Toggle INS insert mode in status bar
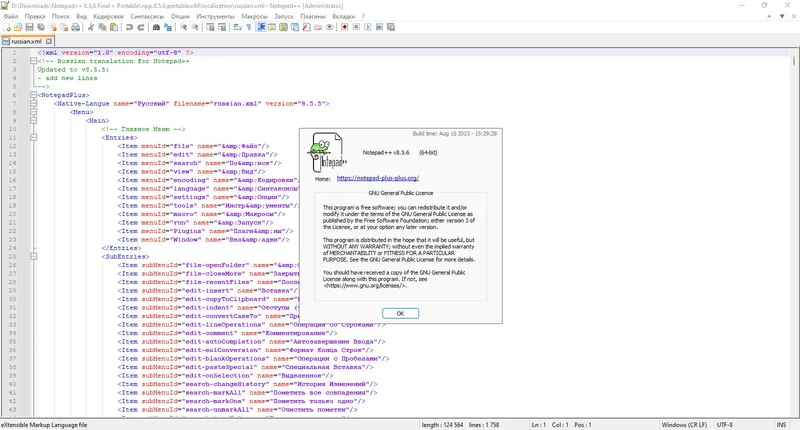Screen dimensions: 800x430 click(781, 424)
